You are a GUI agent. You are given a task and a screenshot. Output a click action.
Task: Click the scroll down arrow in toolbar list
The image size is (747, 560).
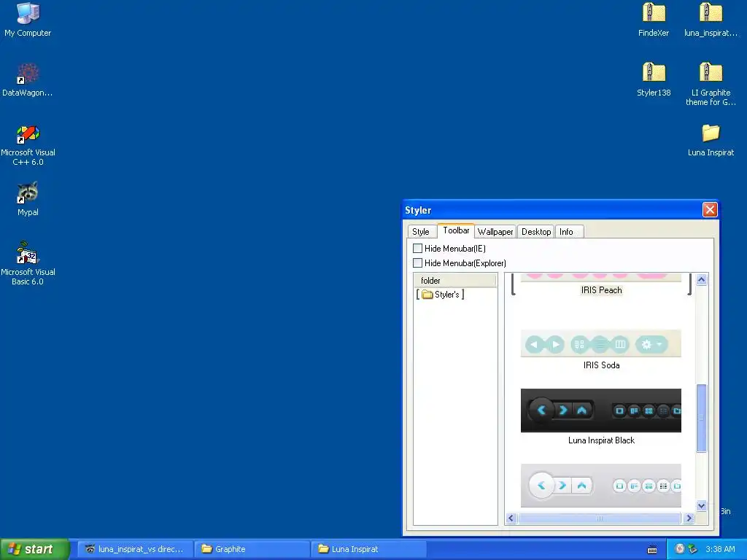tap(701, 506)
